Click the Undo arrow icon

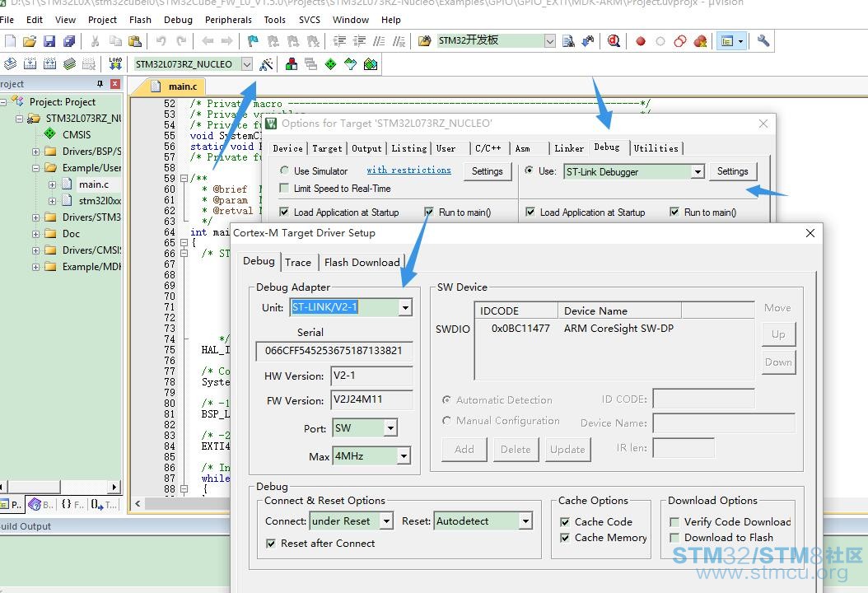pyautogui.click(x=161, y=41)
